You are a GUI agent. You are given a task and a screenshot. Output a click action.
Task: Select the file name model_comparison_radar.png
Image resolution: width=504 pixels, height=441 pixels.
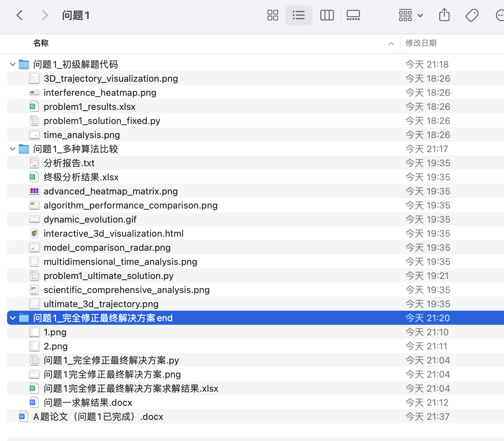pos(107,248)
